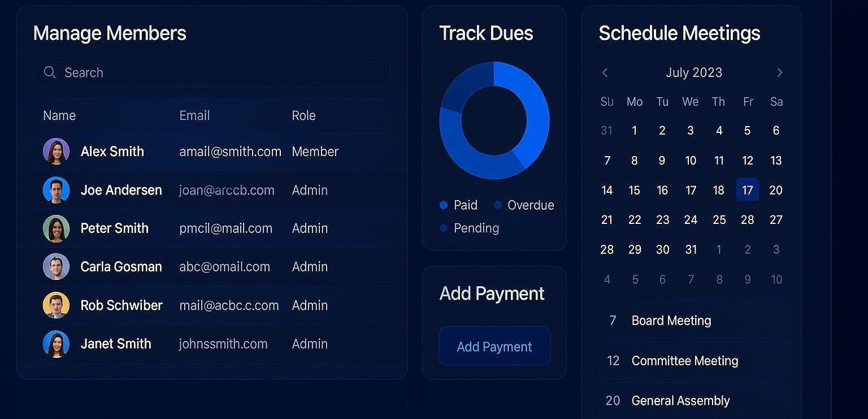868x419 pixels.
Task: Open July 2023 month selector
Action: coord(694,72)
